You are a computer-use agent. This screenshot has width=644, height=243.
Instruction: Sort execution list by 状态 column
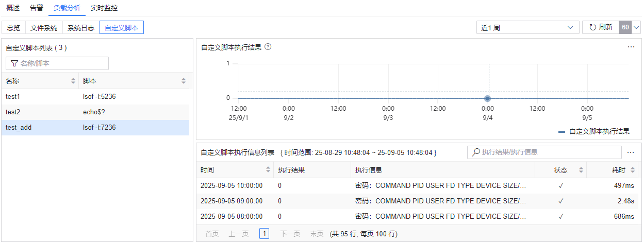(581, 170)
